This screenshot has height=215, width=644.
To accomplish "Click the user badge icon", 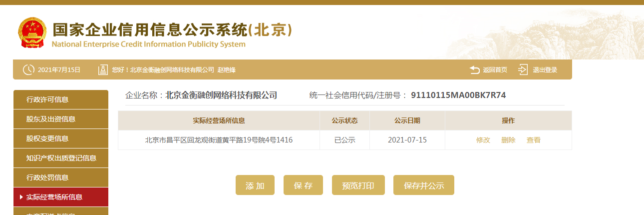I will point(103,70).
